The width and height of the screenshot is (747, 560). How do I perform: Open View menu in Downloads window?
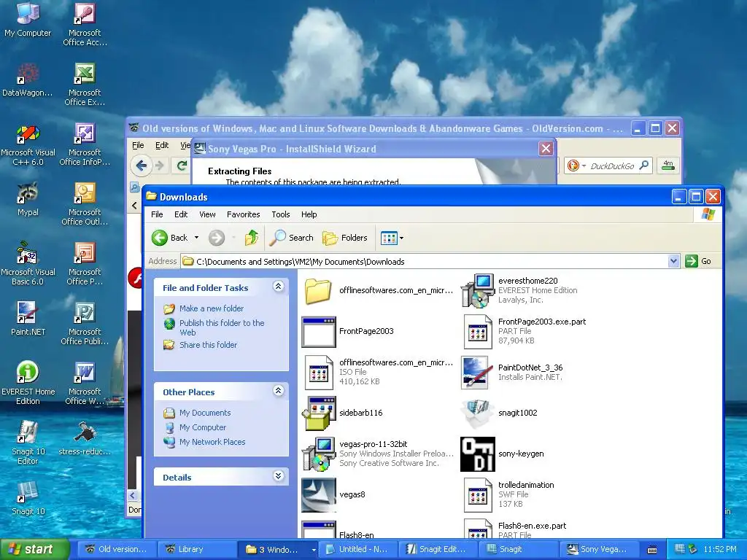coord(207,214)
